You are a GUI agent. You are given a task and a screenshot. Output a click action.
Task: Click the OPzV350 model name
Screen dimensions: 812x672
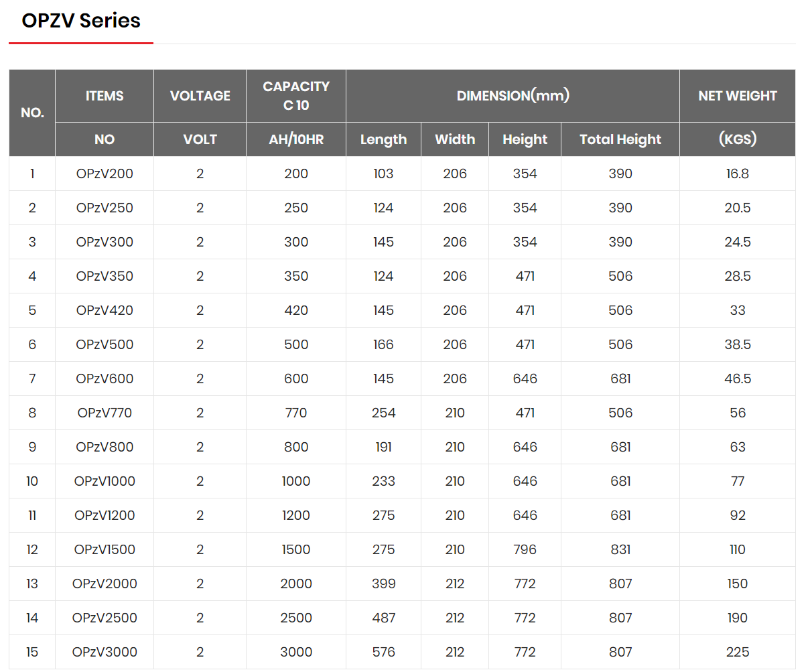pos(105,276)
